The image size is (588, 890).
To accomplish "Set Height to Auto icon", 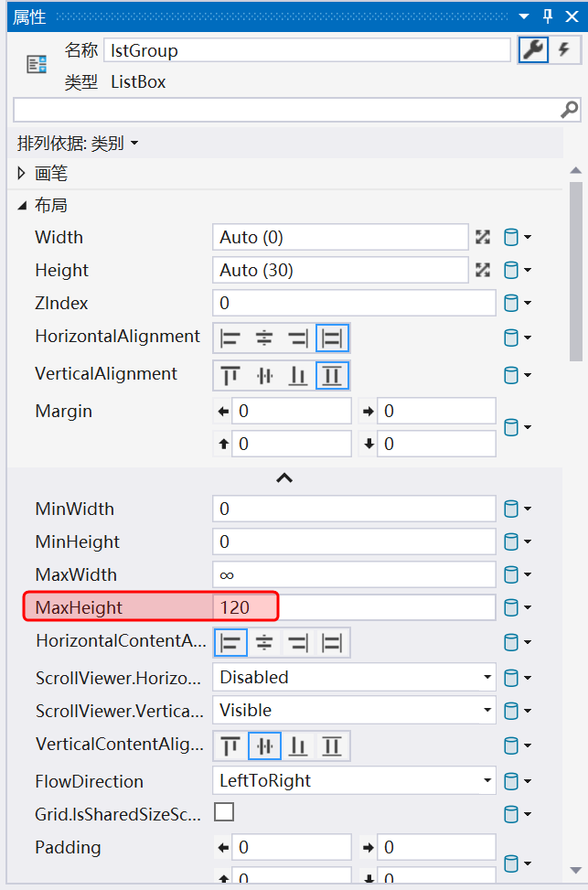I will (483, 271).
